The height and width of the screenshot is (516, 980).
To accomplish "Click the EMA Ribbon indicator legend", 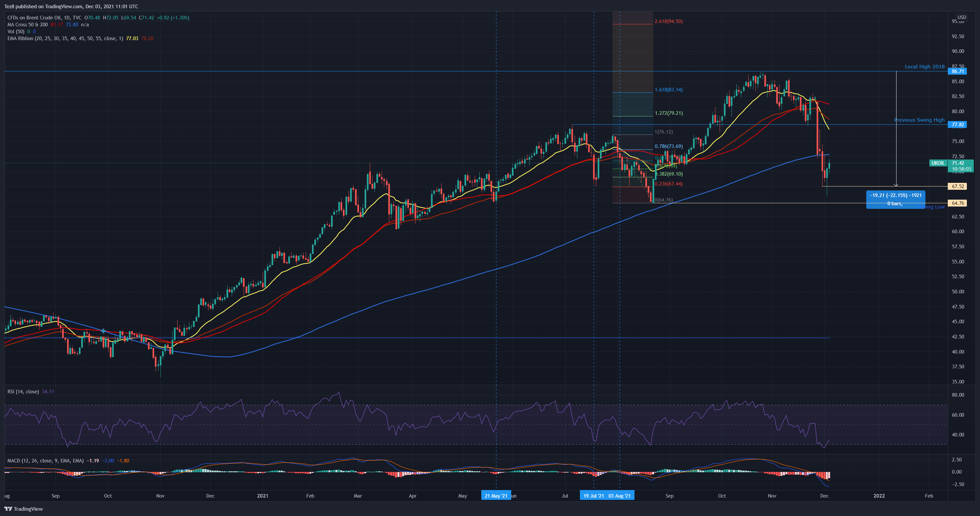I will [x=65, y=38].
